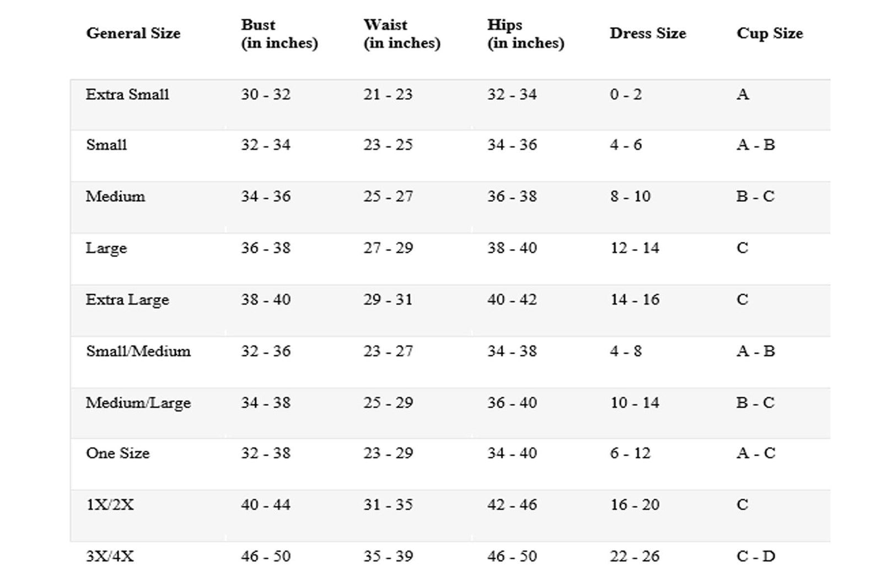
Task: Select the Medium size row label
Action: 115,197
